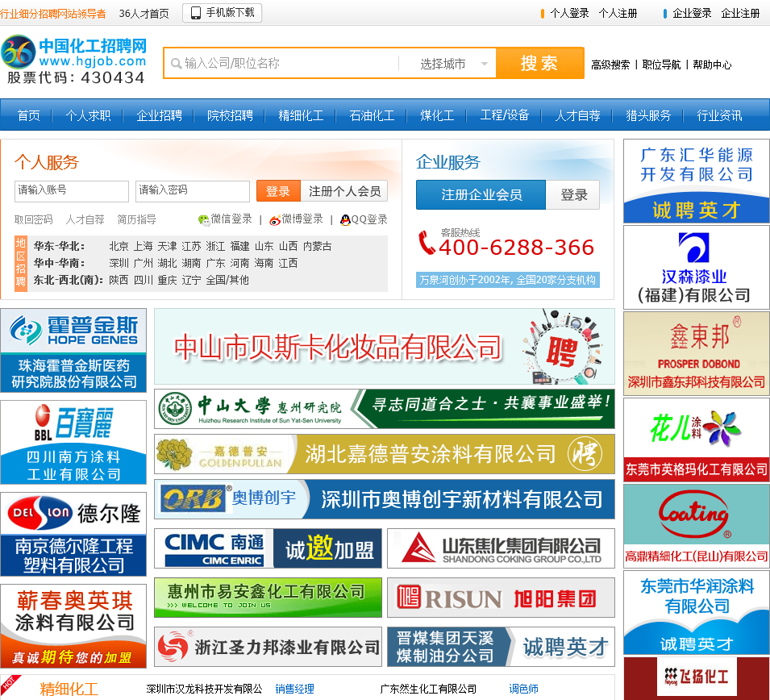This screenshot has width=770, height=700.
Task: Open 猎头服务 nav item
Action: click(x=648, y=115)
